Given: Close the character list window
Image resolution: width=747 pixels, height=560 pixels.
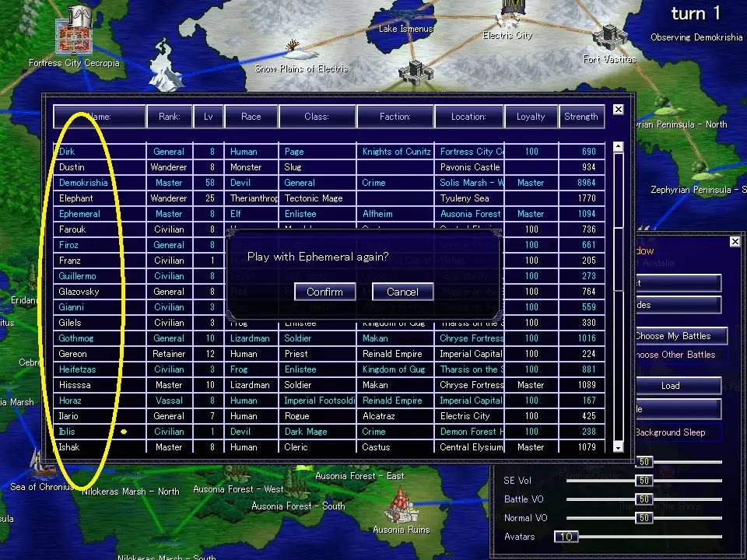Looking at the screenshot, I should (x=618, y=110).
